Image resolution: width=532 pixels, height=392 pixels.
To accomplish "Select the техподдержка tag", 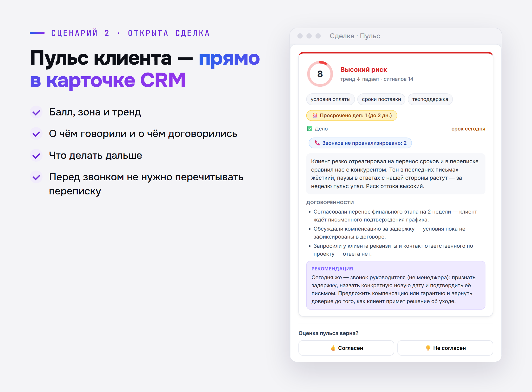I will 430,99.
